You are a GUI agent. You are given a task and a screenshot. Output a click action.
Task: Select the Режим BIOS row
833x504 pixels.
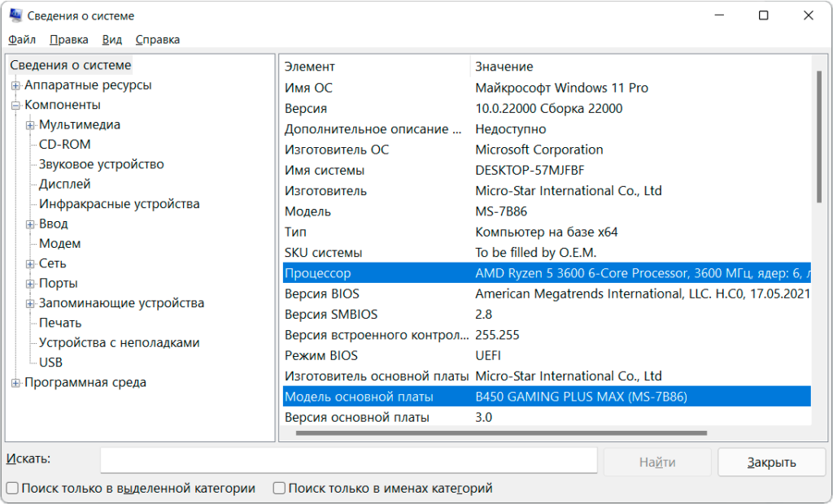tap(547, 356)
